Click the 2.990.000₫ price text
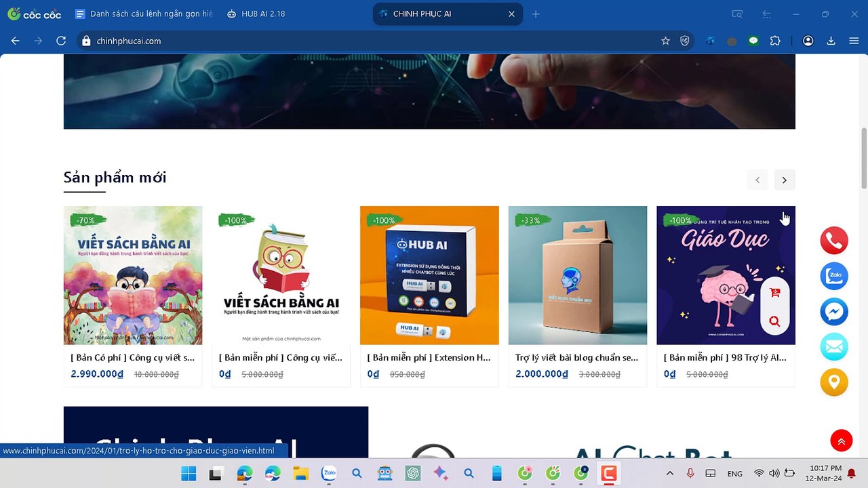This screenshot has width=868, height=488. click(97, 373)
